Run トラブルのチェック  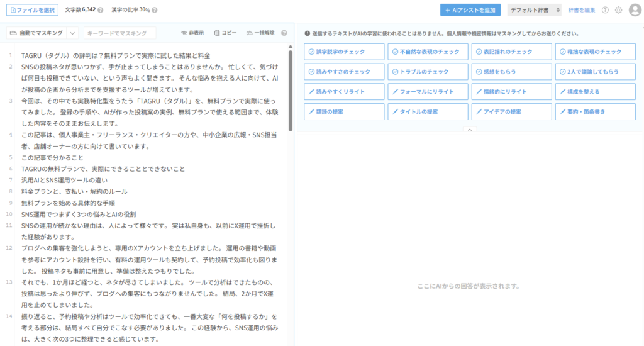pos(428,72)
